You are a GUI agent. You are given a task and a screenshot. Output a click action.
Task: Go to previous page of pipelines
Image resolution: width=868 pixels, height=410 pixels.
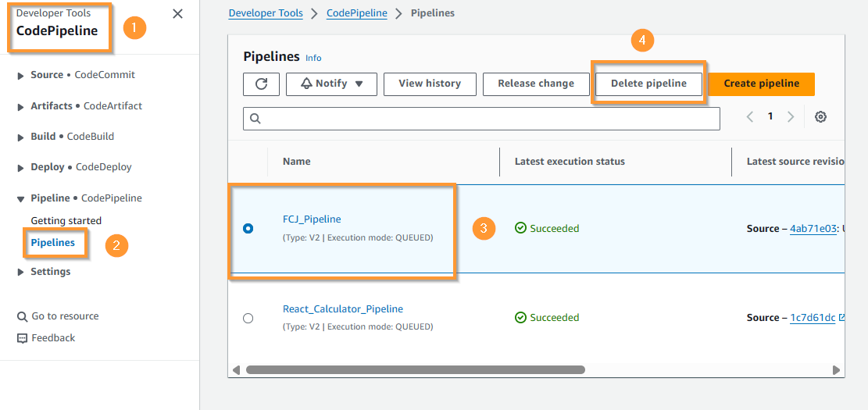pyautogui.click(x=750, y=116)
